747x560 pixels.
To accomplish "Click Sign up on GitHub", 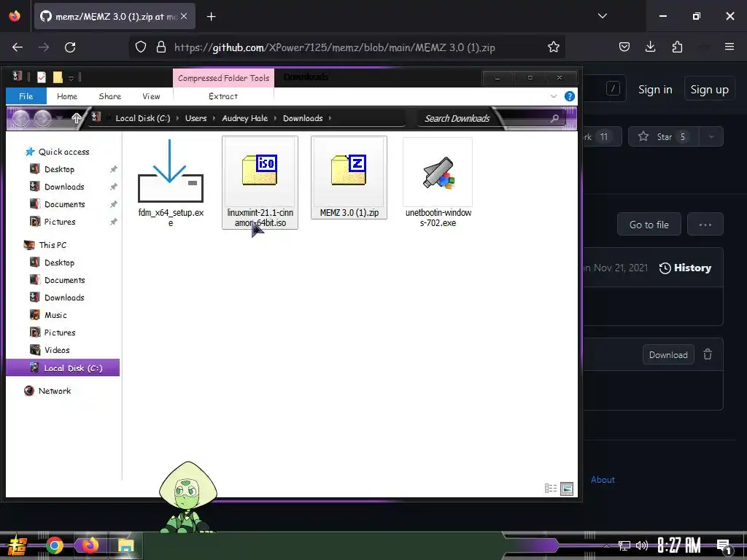I will pos(709,90).
